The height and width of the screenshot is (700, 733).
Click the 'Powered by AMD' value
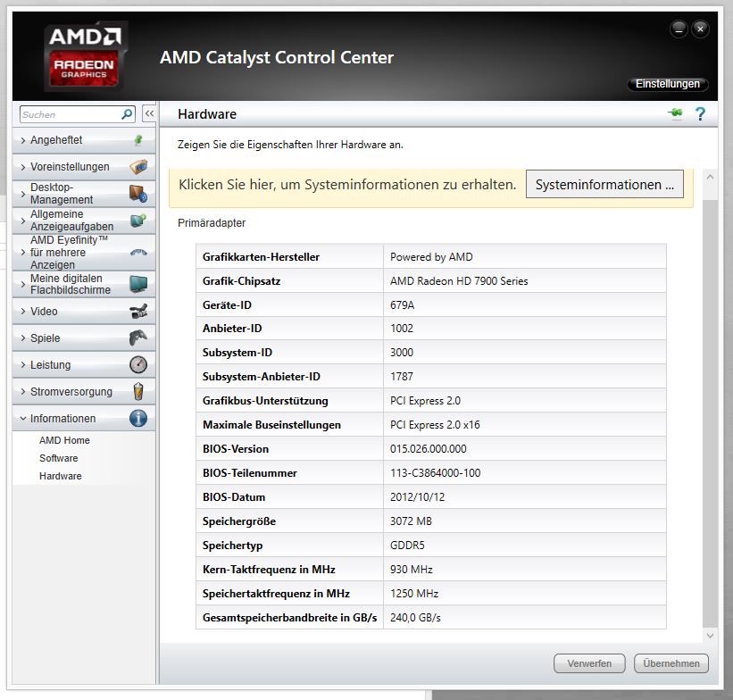tap(431, 257)
